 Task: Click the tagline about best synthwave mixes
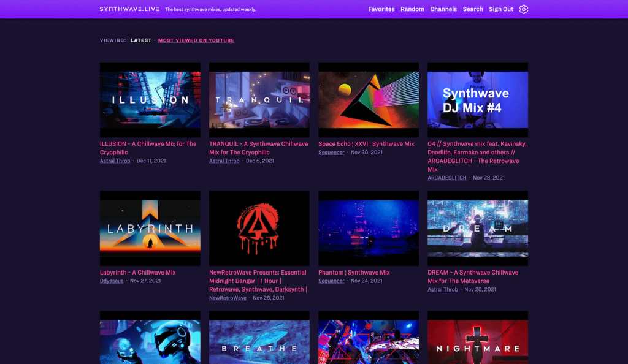pos(211,9)
